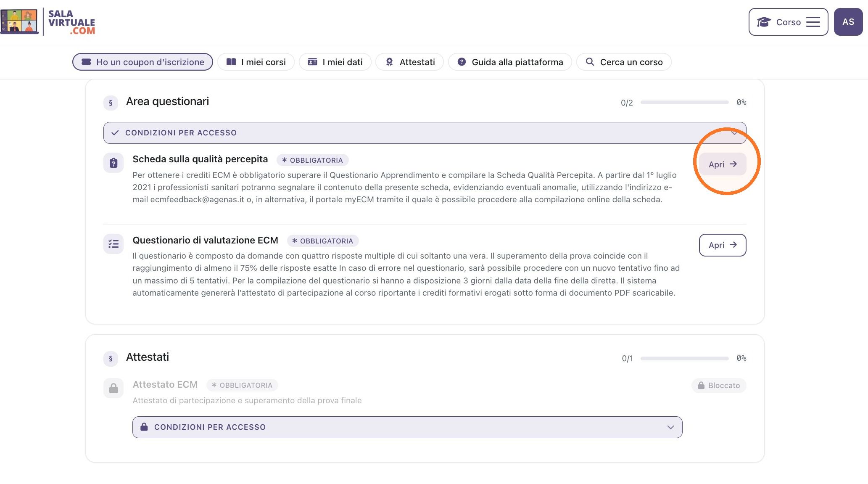Expand Condizioni per accesso under Area questionari

coord(425,133)
